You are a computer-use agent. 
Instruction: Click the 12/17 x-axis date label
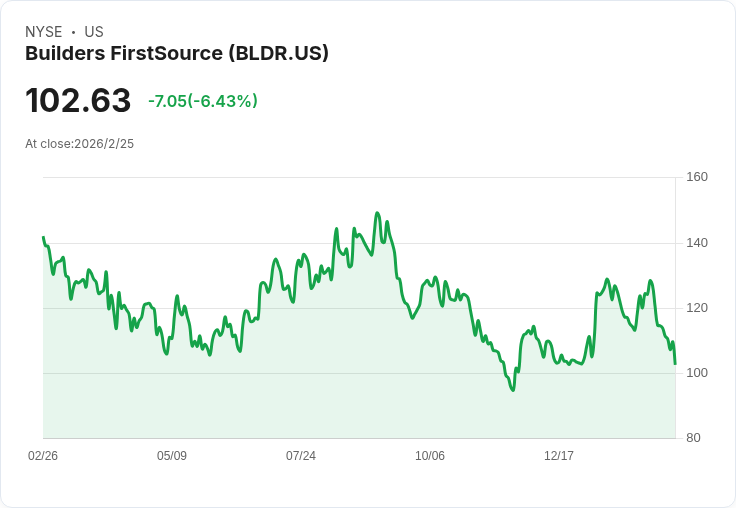pyautogui.click(x=559, y=455)
